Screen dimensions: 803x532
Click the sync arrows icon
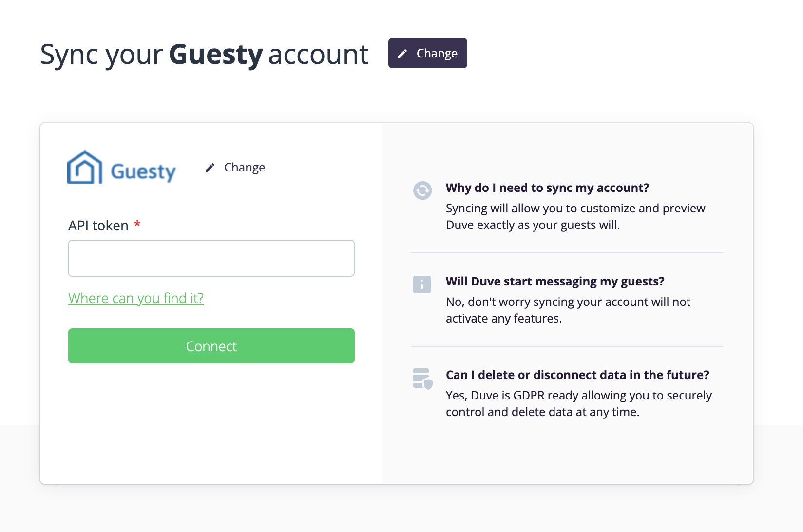(422, 190)
